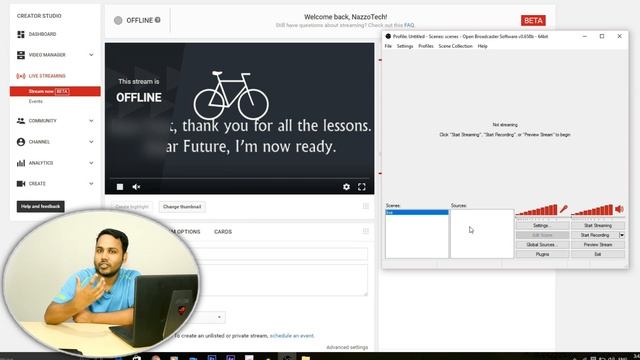Click the Community people icon
Viewport: 640px width, 360px height.
(21, 121)
